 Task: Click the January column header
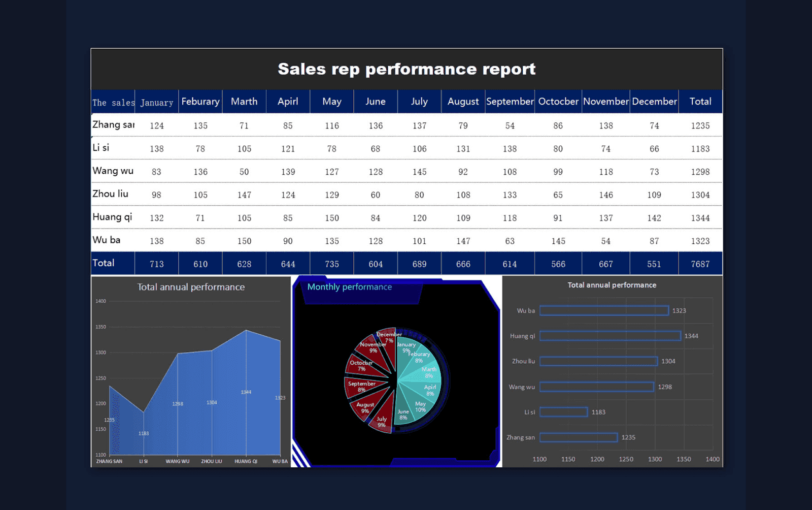coord(156,101)
